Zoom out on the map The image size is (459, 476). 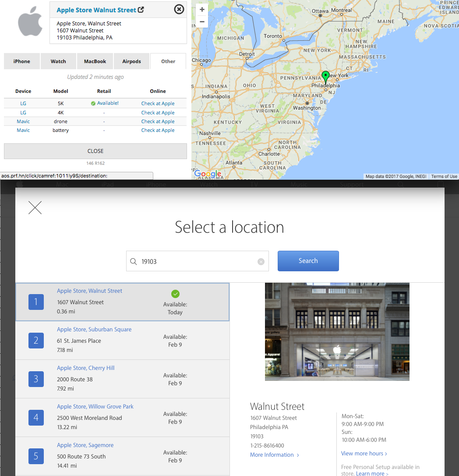point(202,21)
